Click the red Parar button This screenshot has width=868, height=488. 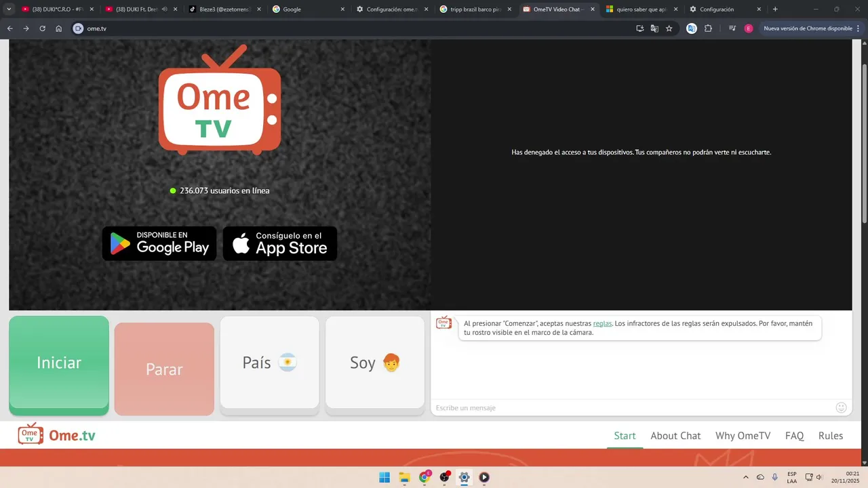click(164, 369)
